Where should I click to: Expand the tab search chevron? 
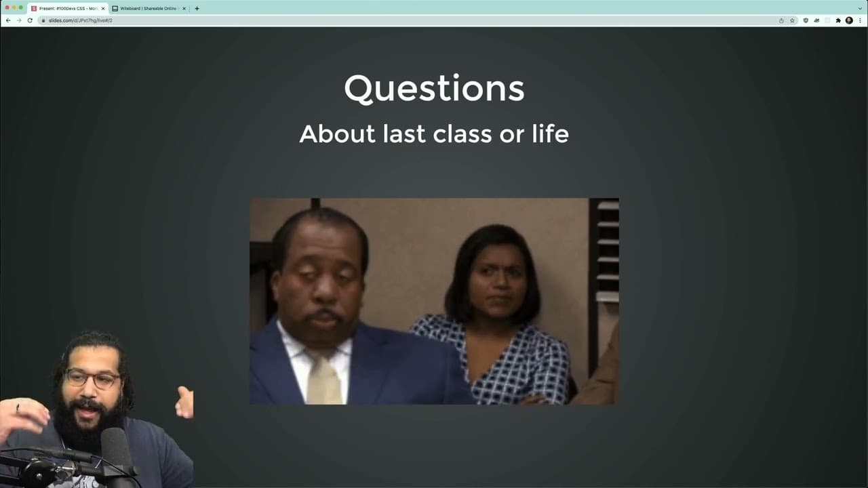(x=860, y=8)
